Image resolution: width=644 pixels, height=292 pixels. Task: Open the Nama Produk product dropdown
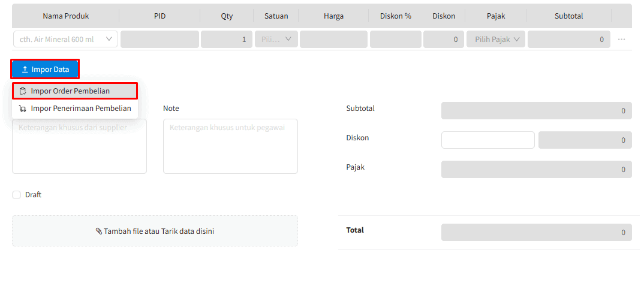coord(66,40)
